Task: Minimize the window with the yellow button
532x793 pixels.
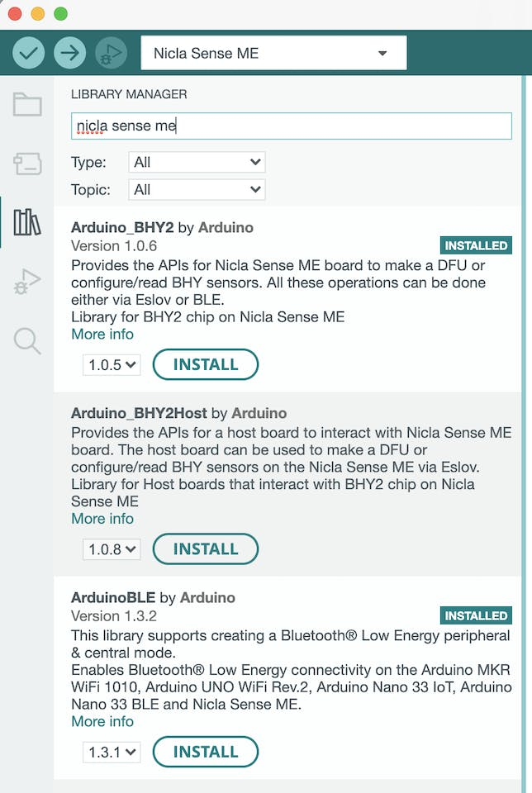Action: pyautogui.click(x=38, y=14)
